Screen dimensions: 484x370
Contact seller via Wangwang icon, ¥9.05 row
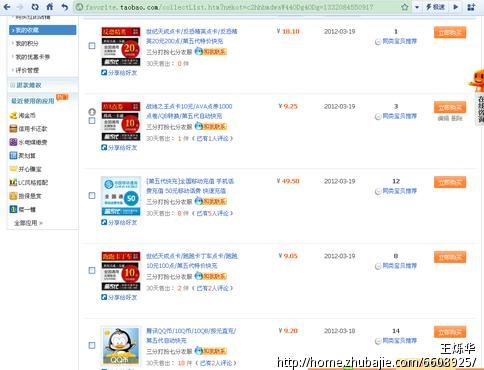click(210, 276)
